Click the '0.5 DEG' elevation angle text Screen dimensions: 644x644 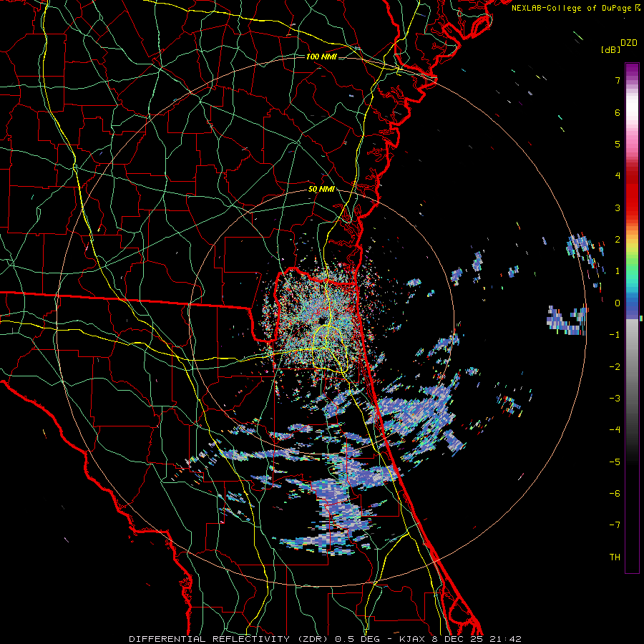tap(357, 639)
